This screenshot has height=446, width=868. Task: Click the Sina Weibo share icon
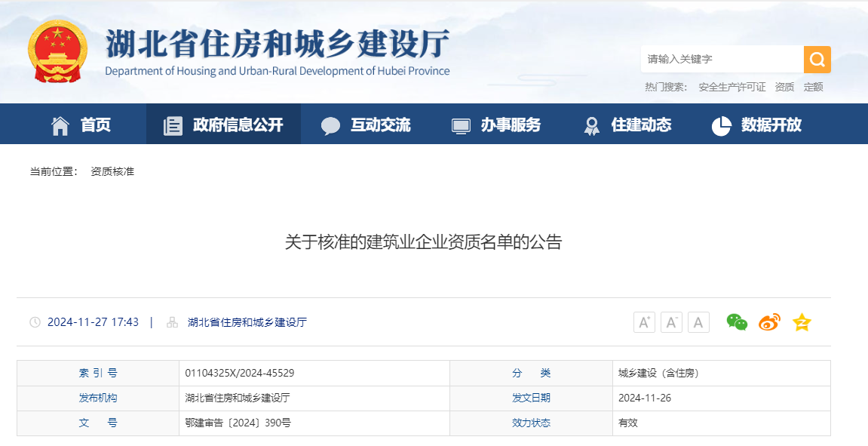pyautogui.click(x=769, y=322)
